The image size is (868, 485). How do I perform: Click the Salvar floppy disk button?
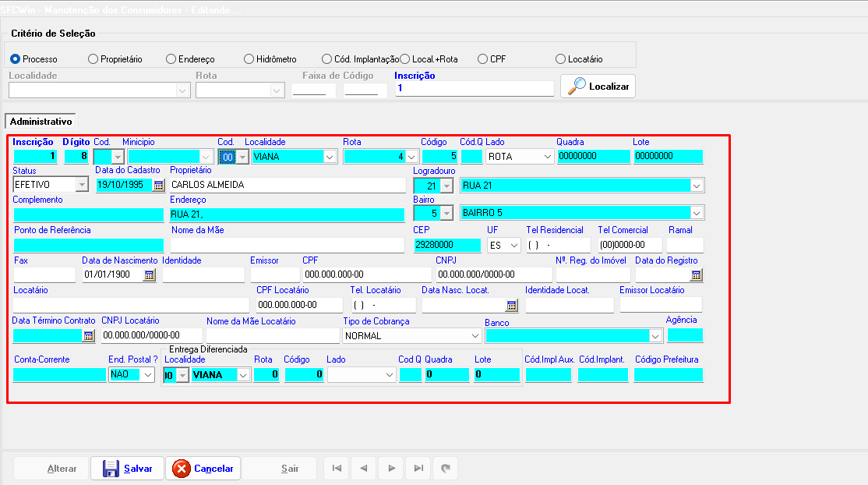(128, 469)
